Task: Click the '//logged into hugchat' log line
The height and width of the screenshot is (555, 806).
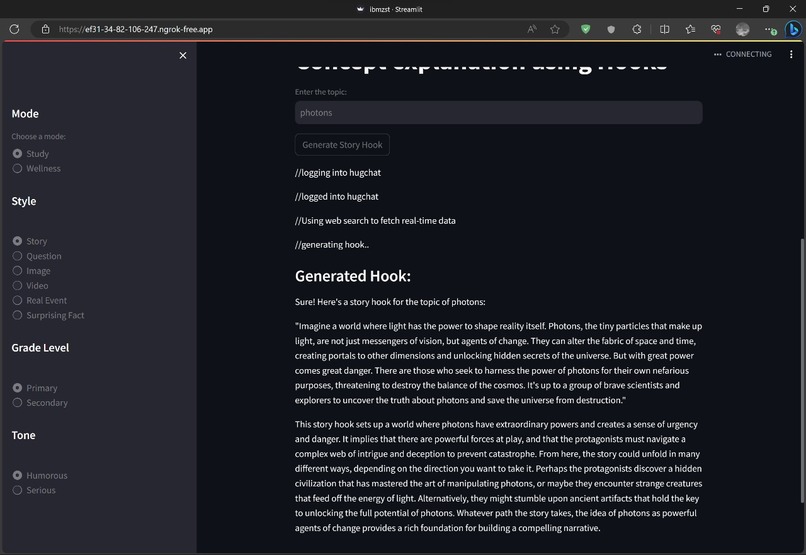Action: (x=337, y=197)
